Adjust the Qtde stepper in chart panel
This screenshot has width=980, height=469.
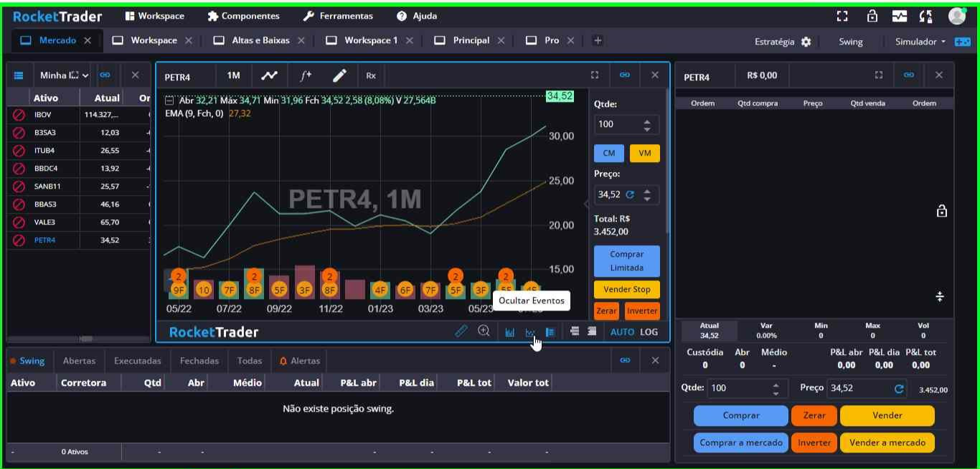647,125
